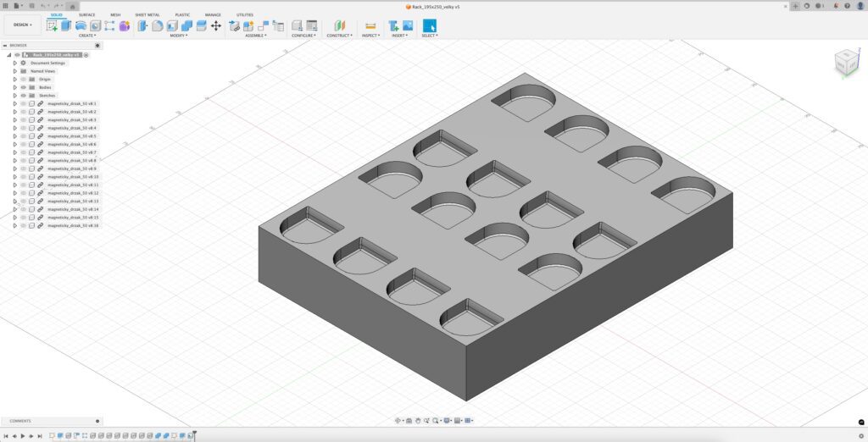Click the last feature in the timeline
Viewport: 868px width, 442px height.
(191, 436)
